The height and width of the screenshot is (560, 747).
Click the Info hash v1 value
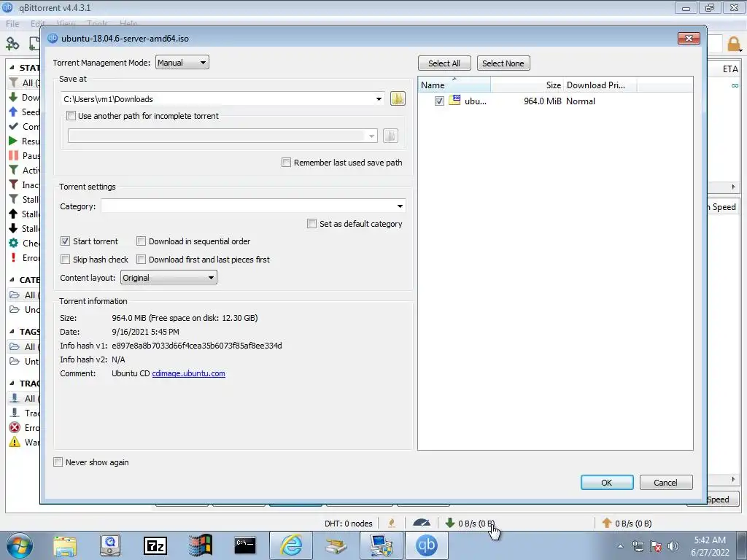197,345
